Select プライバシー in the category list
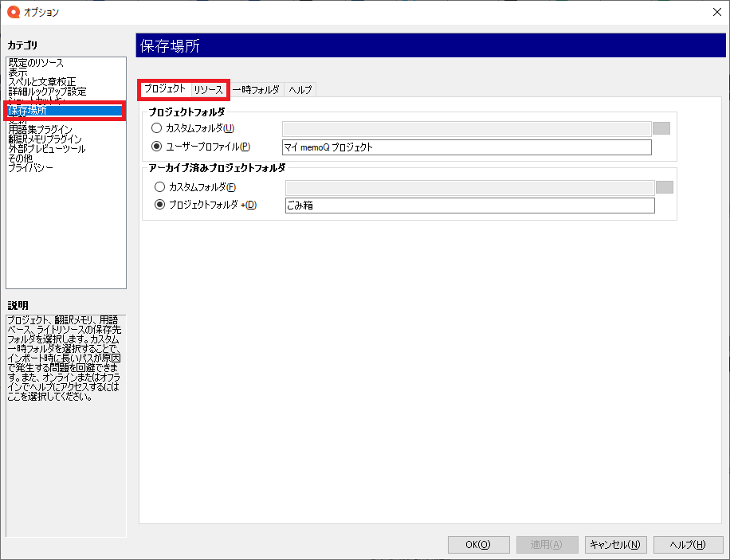This screenshot has height=560, width=730. pos(31,167)
